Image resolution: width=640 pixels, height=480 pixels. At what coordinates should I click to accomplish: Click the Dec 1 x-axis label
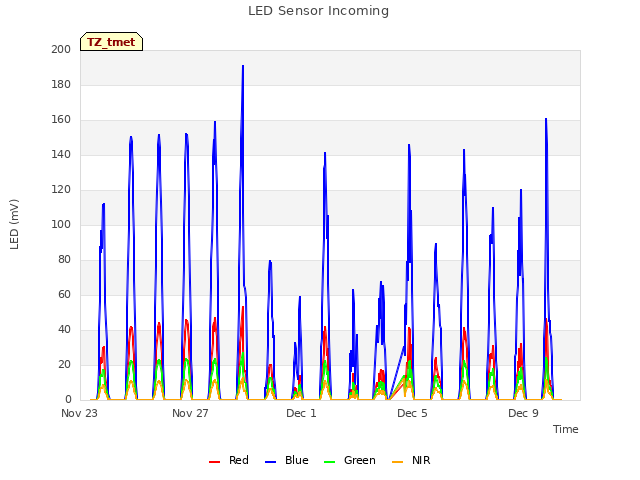click(x=301, y=413)
